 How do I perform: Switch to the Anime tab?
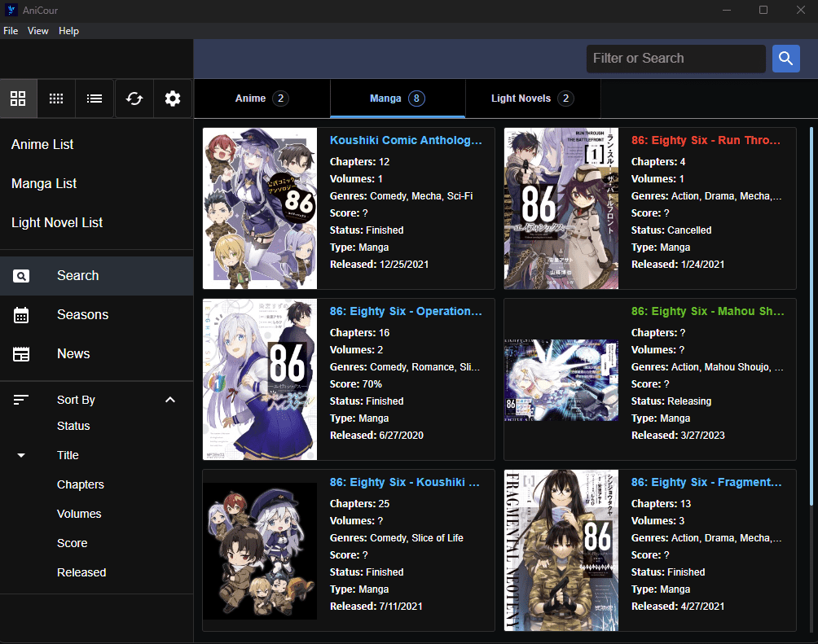point(262,99)
